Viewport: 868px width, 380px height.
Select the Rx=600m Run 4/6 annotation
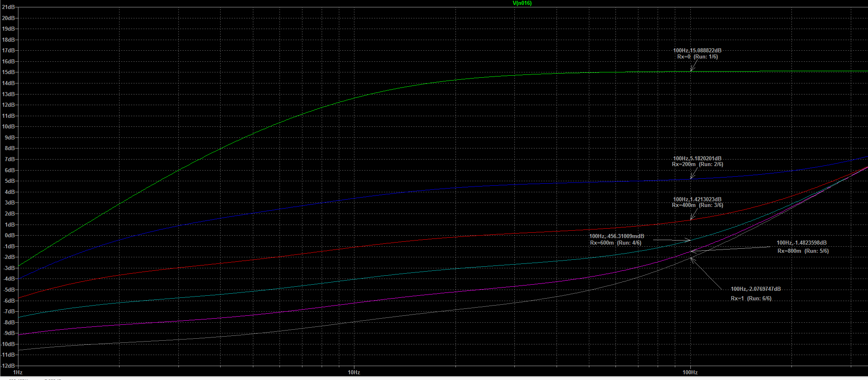615,243
